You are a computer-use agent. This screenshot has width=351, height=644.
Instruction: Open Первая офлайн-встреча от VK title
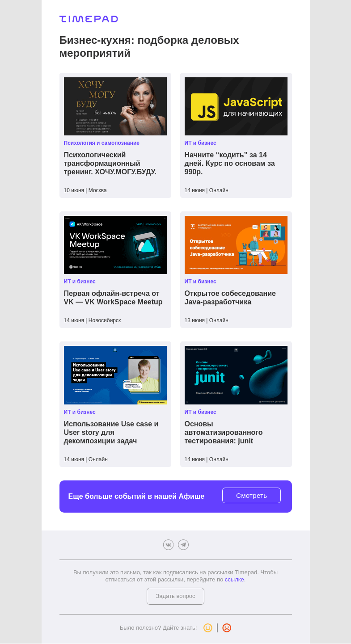click(113, 298)
